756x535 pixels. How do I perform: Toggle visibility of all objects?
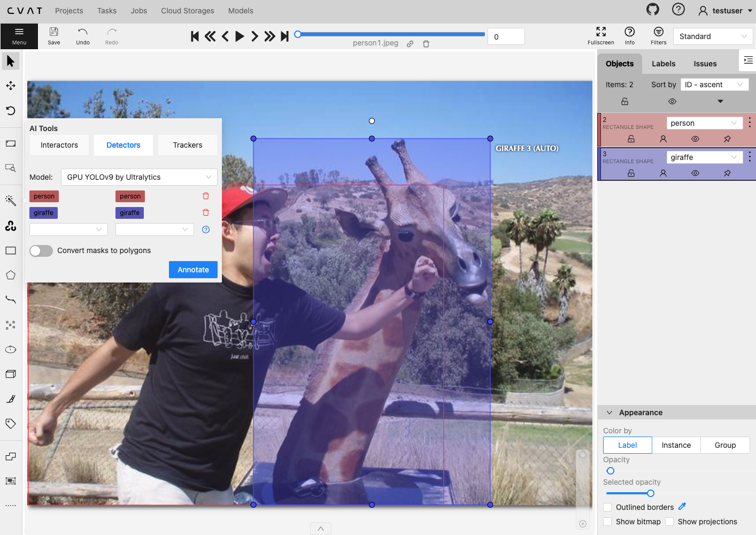click(673, 102)
